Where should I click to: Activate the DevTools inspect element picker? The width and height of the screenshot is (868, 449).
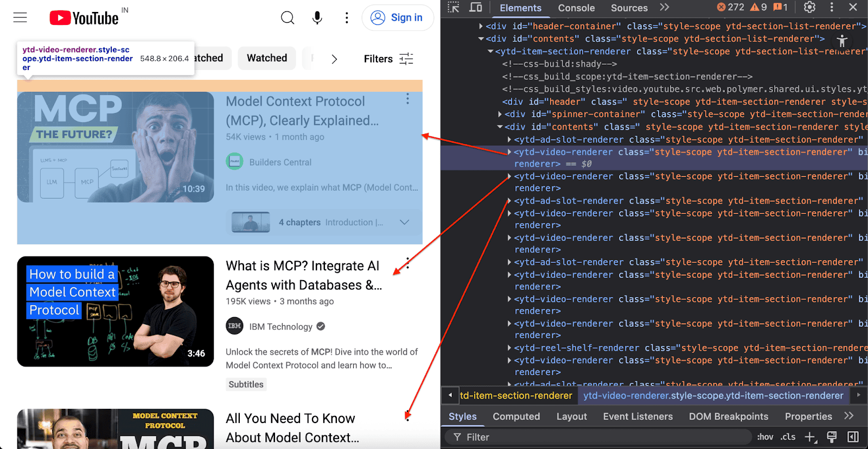[x=454, y=8]
